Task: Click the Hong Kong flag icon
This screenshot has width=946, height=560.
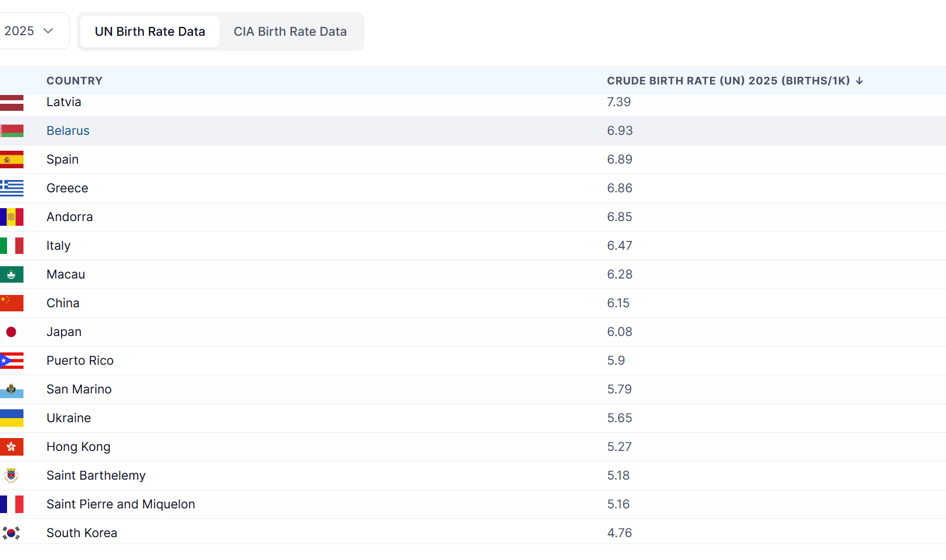Action: [12, 447]
